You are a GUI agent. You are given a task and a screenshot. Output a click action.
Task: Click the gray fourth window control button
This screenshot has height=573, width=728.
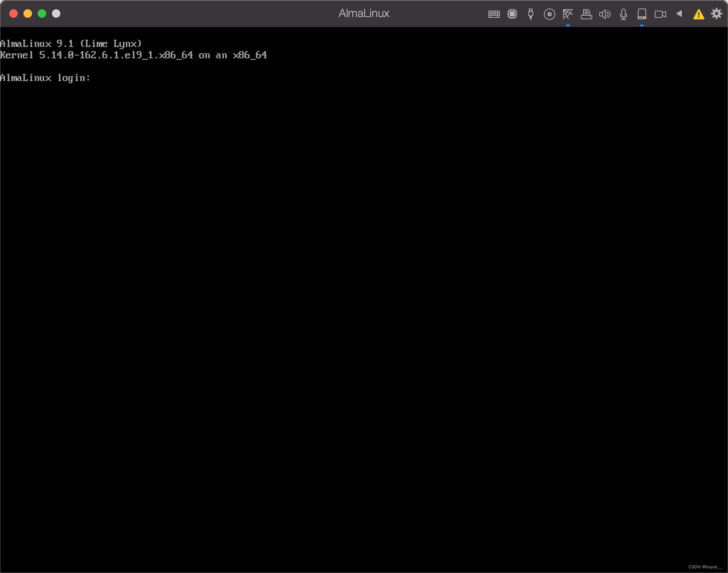[x=56, y=14]
